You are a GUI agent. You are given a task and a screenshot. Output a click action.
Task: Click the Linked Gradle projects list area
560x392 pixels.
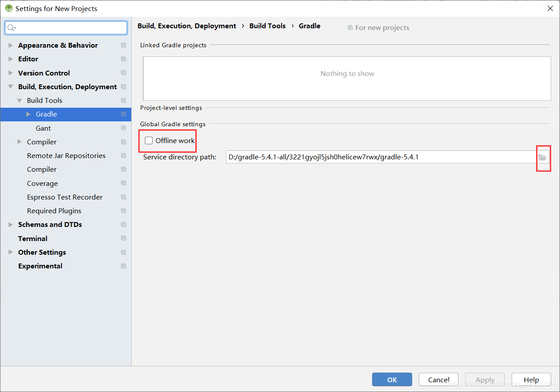click(347, 78)
